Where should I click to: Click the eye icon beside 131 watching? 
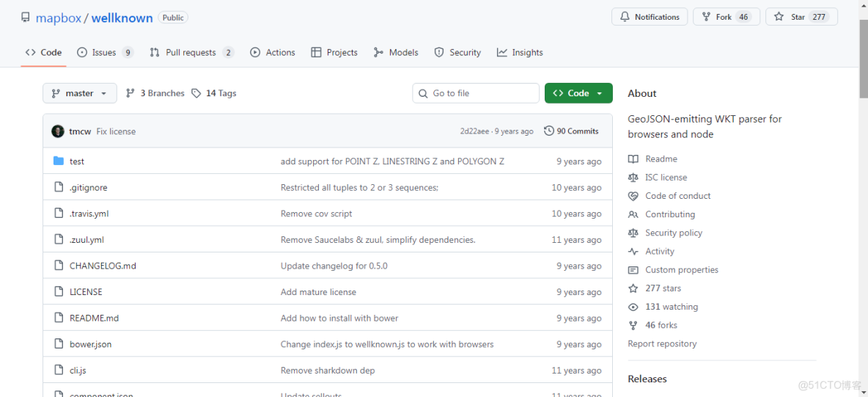[633, 307]
